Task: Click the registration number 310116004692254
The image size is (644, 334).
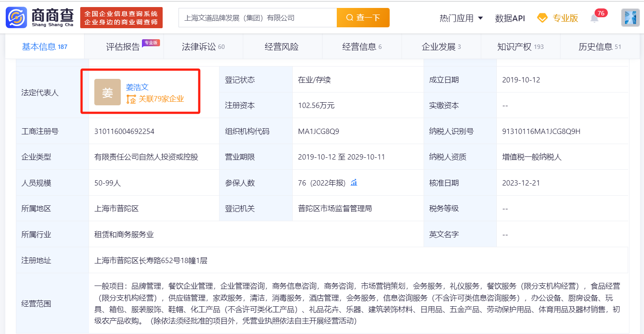Action: pyautogui.click(x=124, y=131)
